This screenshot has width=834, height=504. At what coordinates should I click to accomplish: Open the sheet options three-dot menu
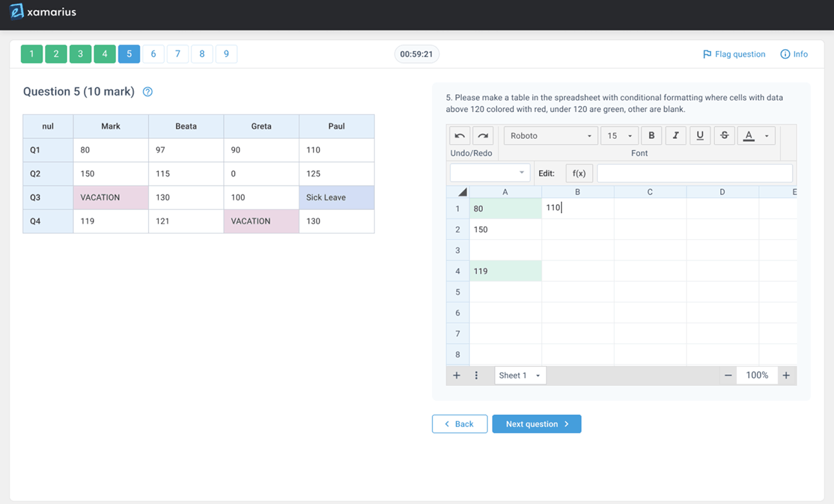pyautogui.click(x=476, y=375)
